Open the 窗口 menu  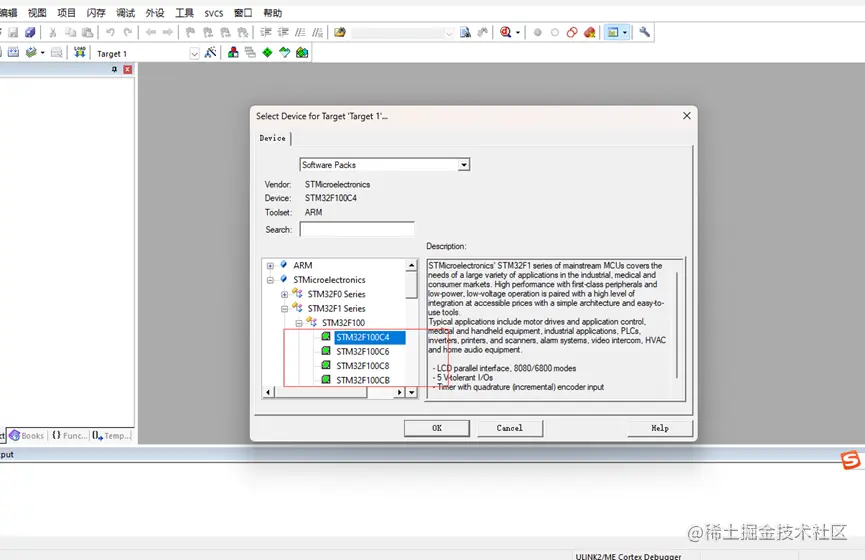tap(243, 13)
